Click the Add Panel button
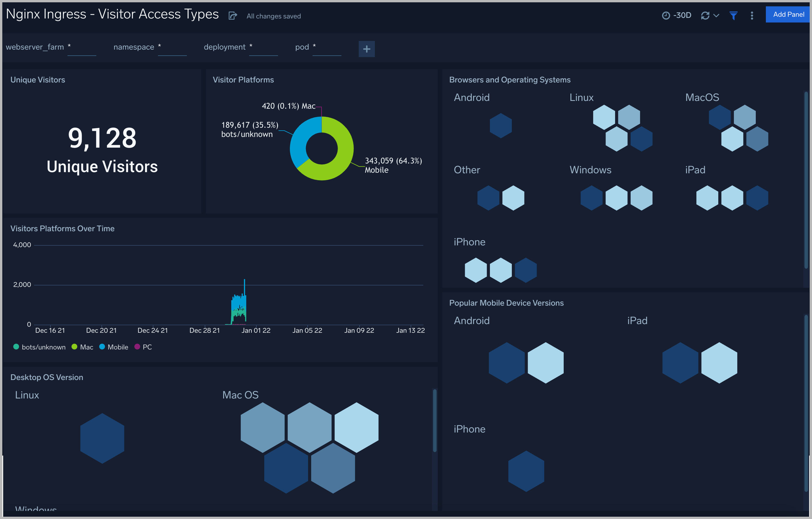This screenshot has width=812, height=519. point(788,14)
